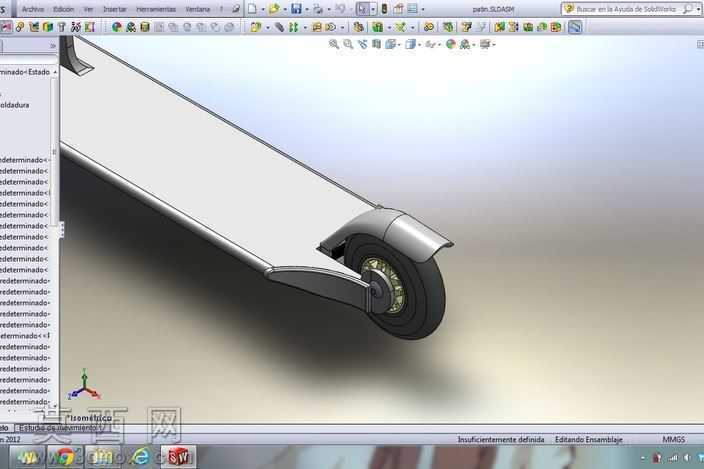Viewport: 704px width, 469px height.
Task: Open the Herramientas menu
Action: tap(156, 9)
